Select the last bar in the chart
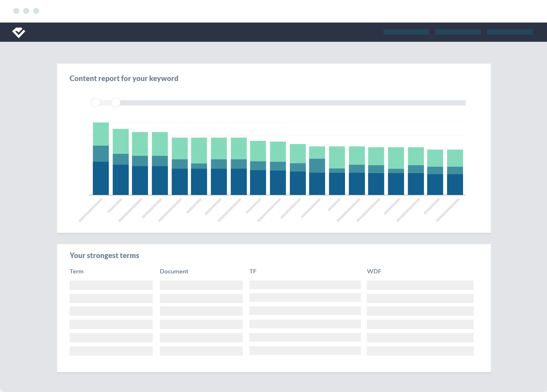This screenshot has height=392, width=547. pos(455,172)
